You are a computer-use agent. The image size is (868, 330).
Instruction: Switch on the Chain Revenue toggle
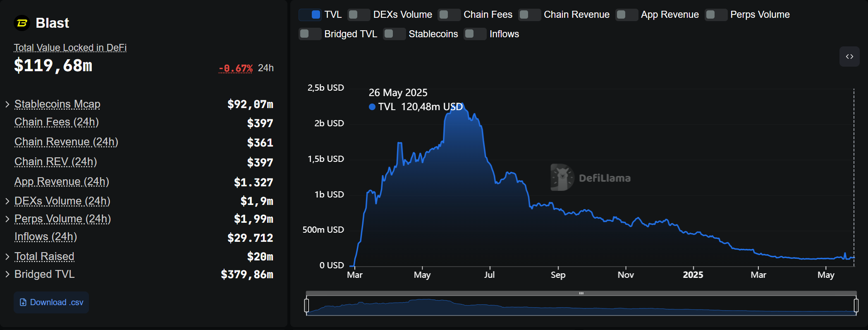[x=529, y=14]
